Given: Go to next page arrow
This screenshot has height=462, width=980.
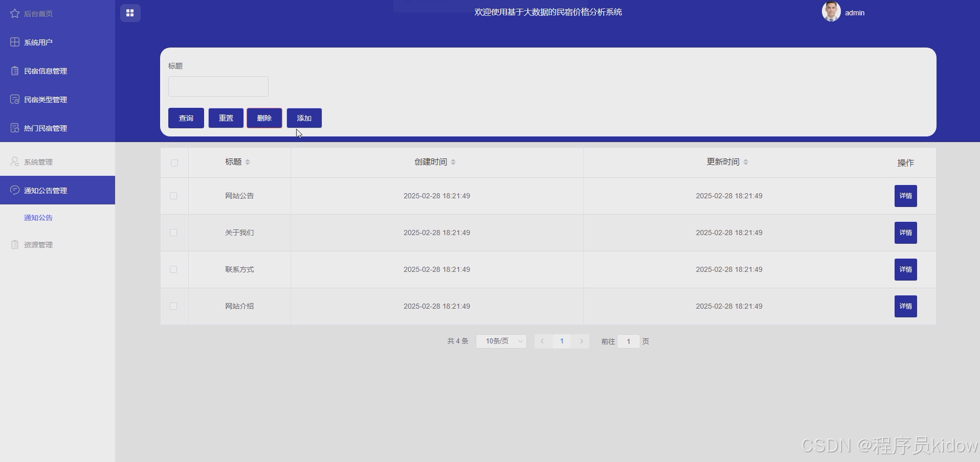Looking at the screenshot, I should click(582, 341).
